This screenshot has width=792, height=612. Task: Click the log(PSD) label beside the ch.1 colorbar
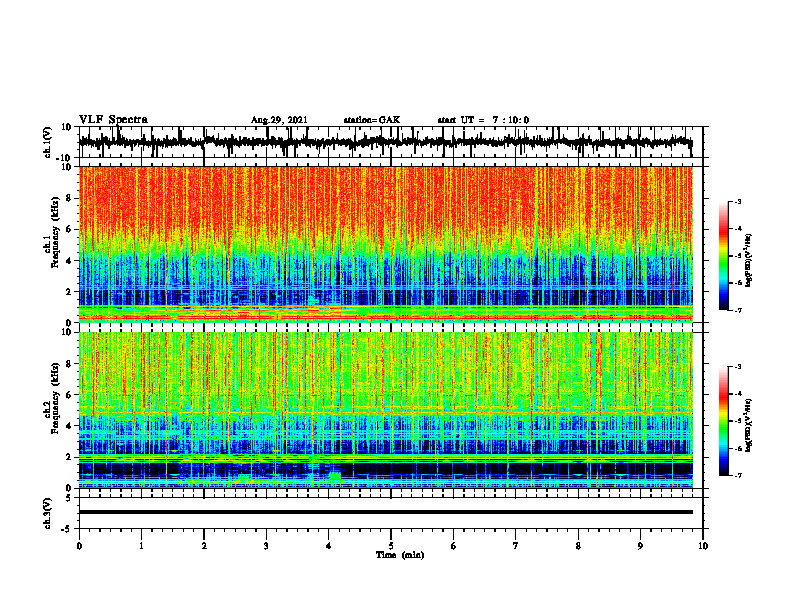[x=749, y=261]
